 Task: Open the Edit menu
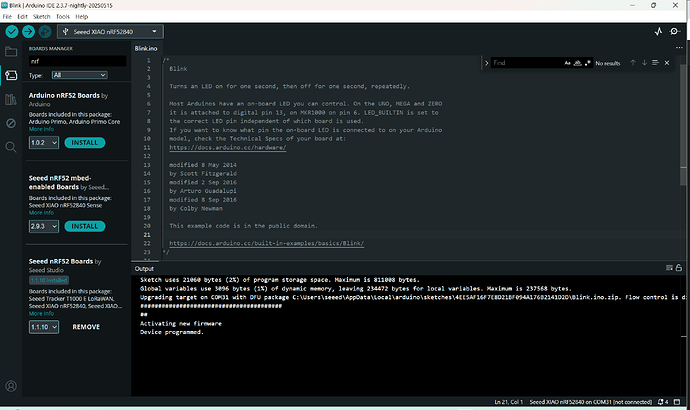point(22,17)
